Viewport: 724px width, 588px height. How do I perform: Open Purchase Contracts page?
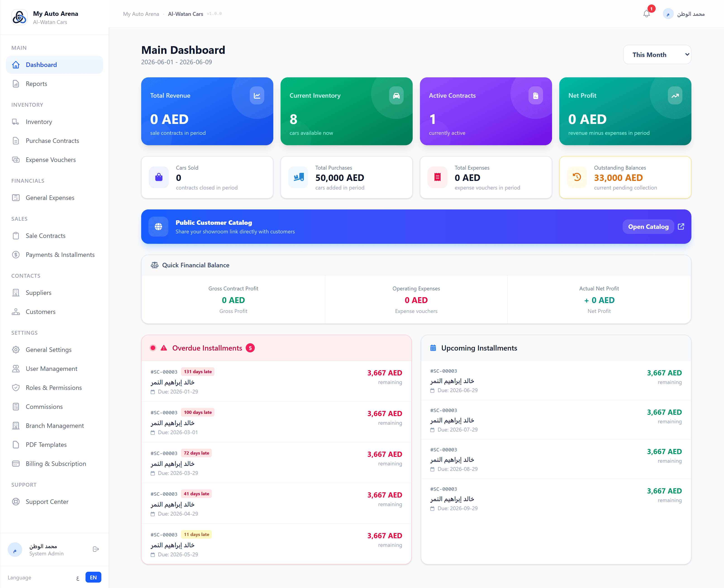point(55,141)
